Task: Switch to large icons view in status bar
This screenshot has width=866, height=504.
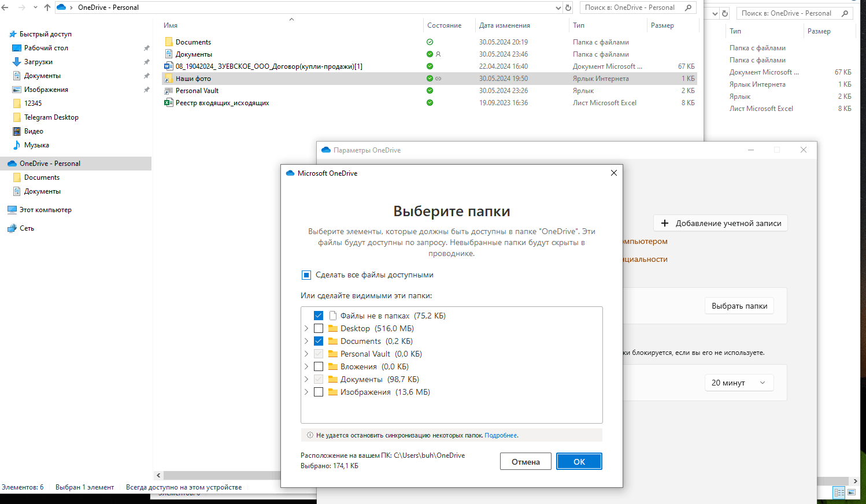Action: (851, 492)
